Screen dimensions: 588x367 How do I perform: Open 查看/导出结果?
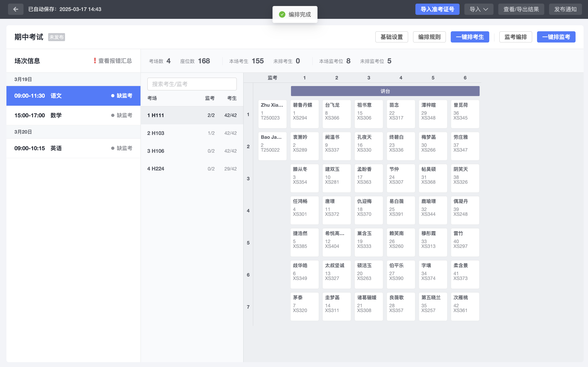click(521, 9)
